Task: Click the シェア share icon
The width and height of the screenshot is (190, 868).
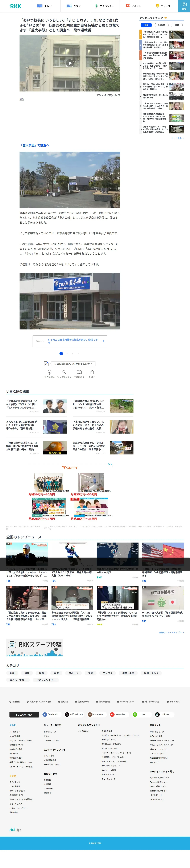Action: (x=92, y=372)
